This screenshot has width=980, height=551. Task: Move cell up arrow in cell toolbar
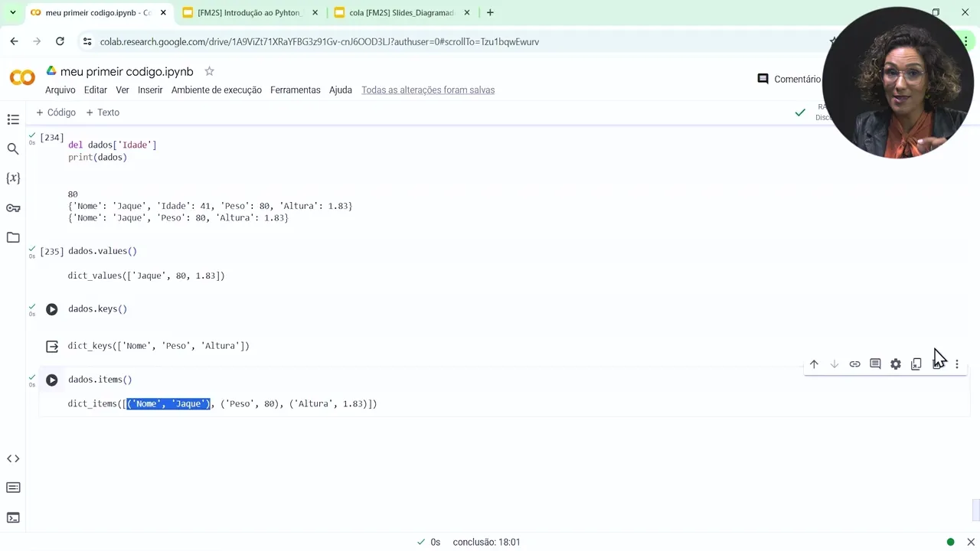[814, 364]
